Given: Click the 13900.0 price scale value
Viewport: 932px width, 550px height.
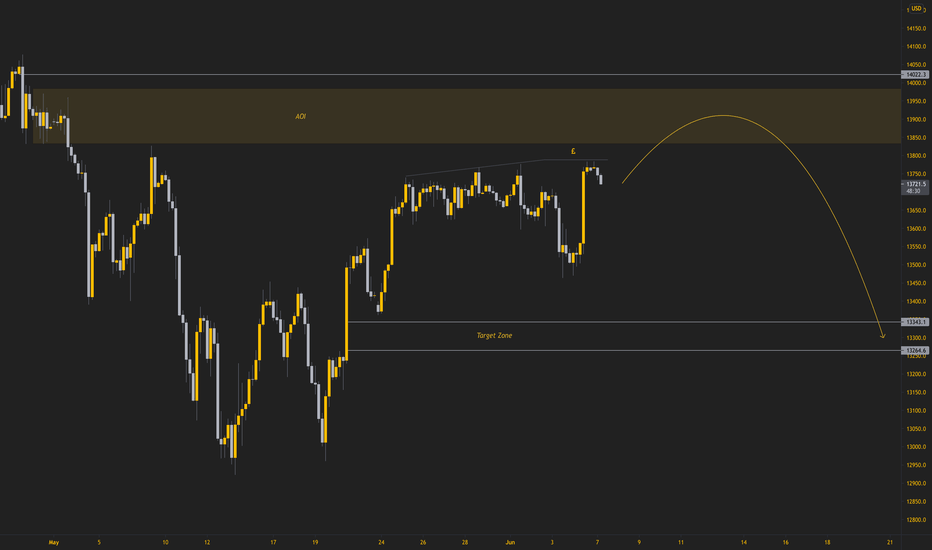Looking at the screenshot, I should pyautogui.click(x=916, y=120).
